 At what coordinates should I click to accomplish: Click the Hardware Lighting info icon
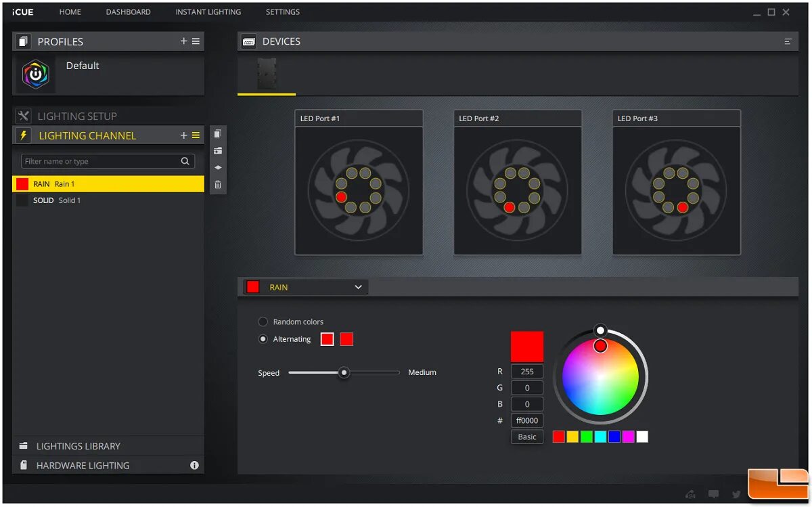point(194,465)
